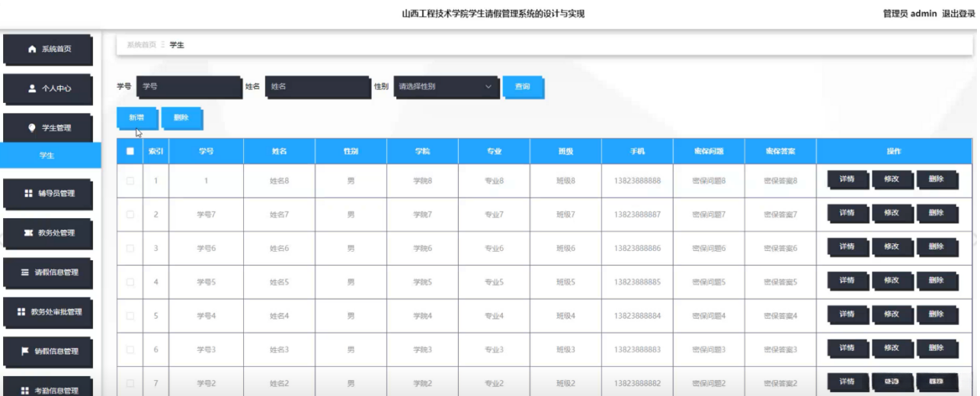Expand the 考勤信息管理 sidebar menu
This screenshot has height=396, width=980.
(x=49, y=388)
